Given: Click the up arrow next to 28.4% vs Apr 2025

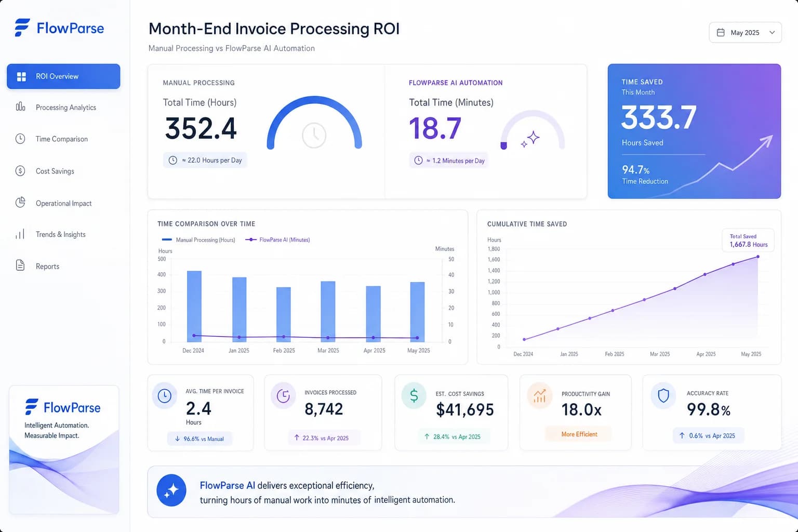Looking at the screenshot, I should (427, 436).
